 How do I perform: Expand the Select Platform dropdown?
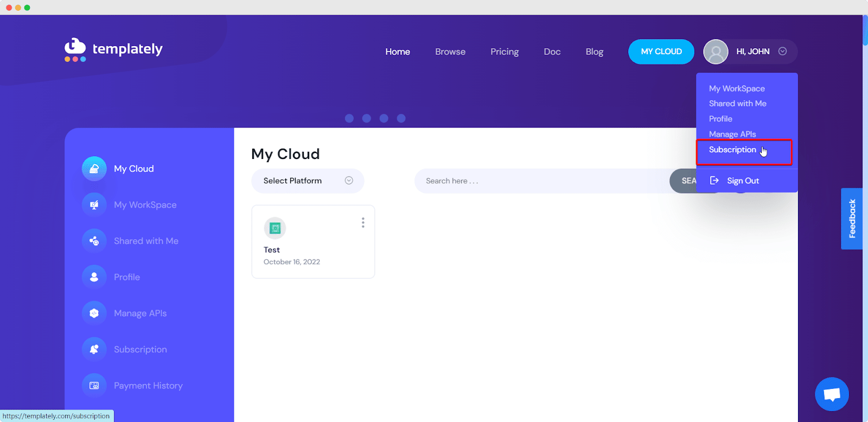coord(308,181)
